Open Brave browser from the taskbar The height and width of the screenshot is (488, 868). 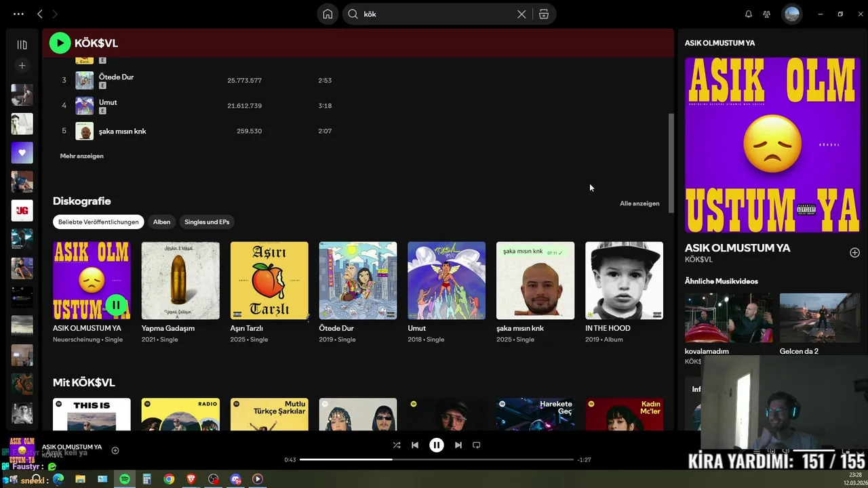191,479
